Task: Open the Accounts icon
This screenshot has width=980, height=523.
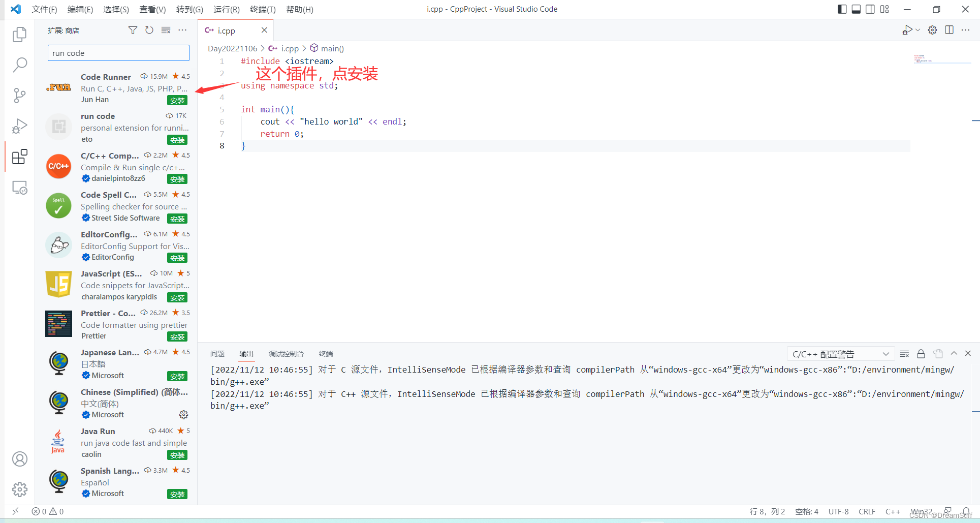Action: [x=19, y=459]
